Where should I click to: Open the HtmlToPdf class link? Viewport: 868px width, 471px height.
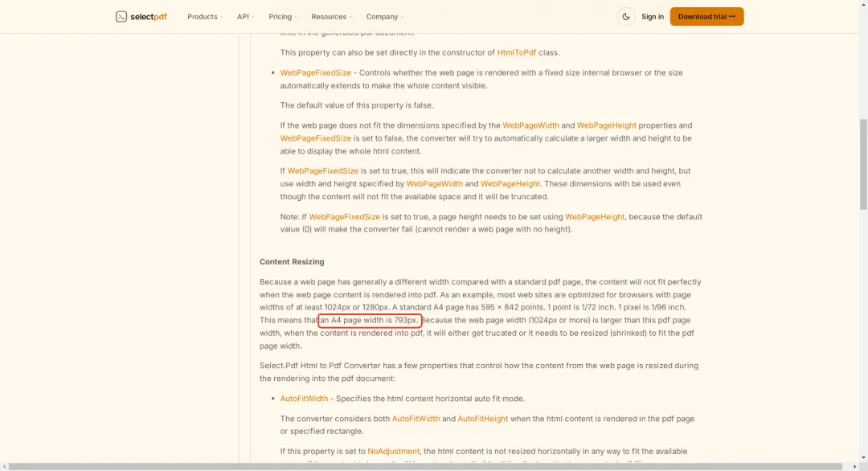point(517,52)
